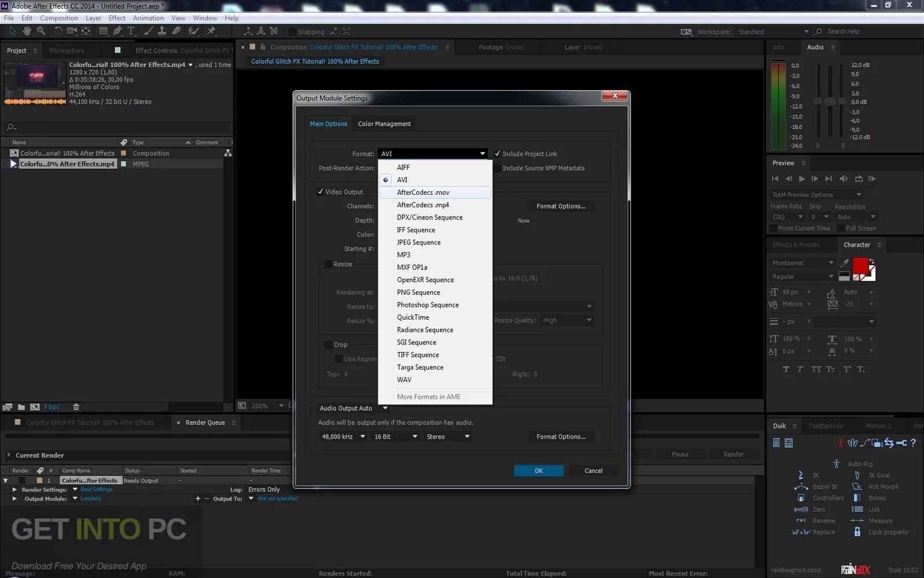
Task: Enable the Crop checkbox
Action: 328,344
